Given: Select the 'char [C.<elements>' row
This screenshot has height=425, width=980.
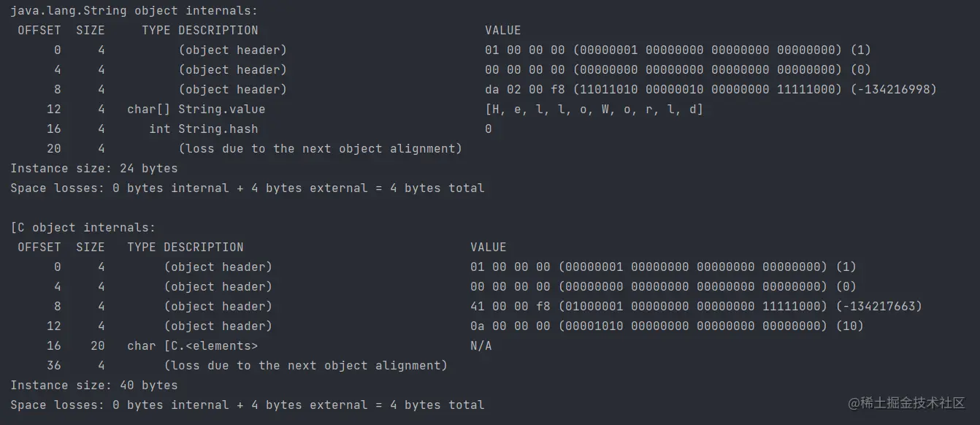Looking at the screenshot, I should click(192, 346).
